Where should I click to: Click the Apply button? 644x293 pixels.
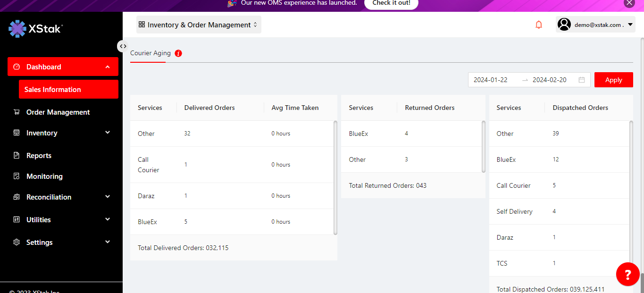tap(613, 80)
